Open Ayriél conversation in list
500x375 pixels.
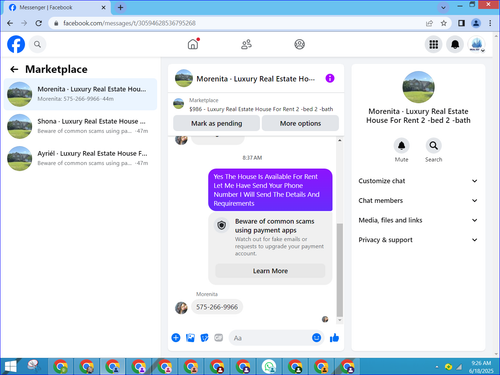tap(80, 158)
